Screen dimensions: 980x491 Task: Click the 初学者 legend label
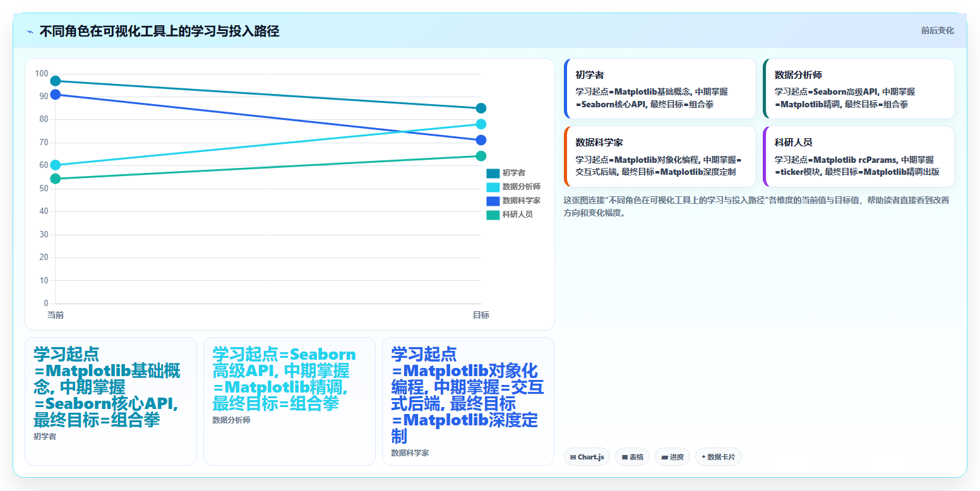[514, 173]
